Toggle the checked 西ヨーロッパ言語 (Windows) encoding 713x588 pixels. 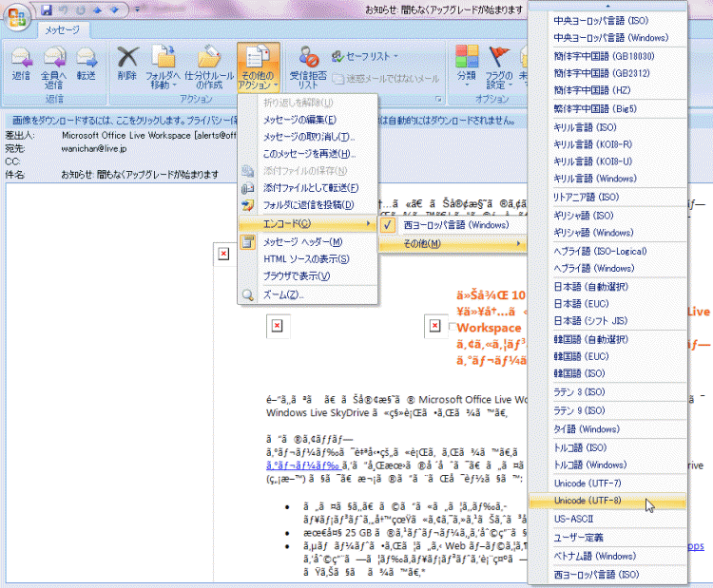coord(455,225)
